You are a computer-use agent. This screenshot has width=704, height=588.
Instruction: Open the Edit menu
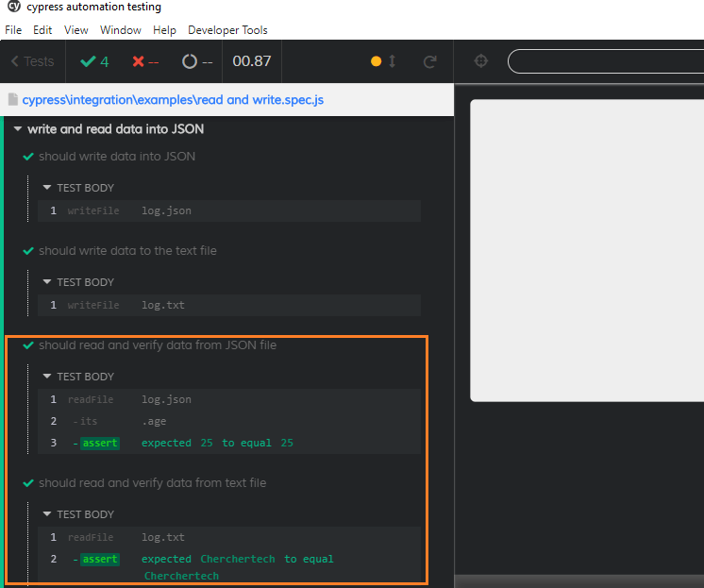point(42,30)
